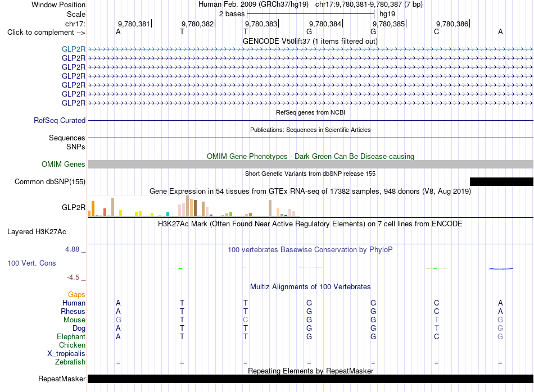The image size is (534, 392).
Task: Click the lone C in the Mouse alignment row
Action: 246,320
